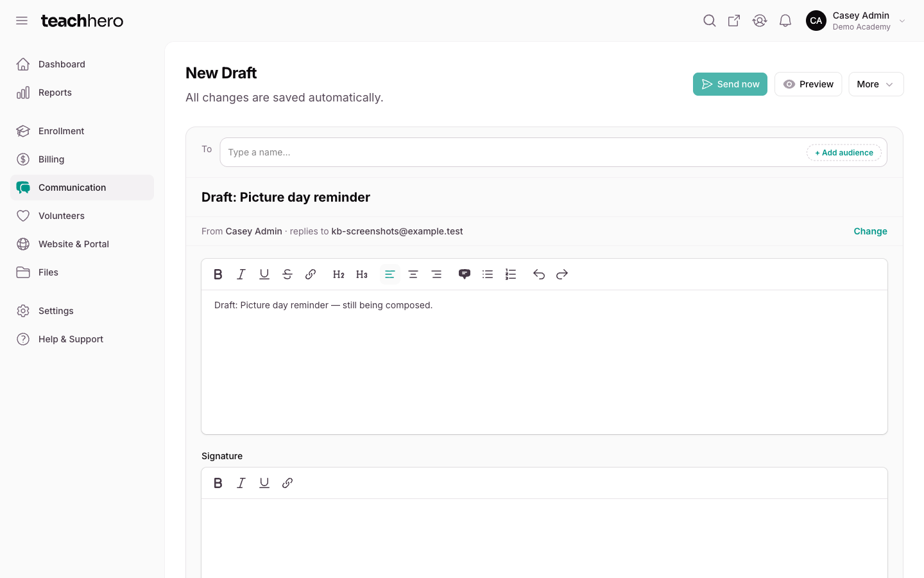
Task: Italicize text in the Signature toolbar
Action: pos(241,483)
